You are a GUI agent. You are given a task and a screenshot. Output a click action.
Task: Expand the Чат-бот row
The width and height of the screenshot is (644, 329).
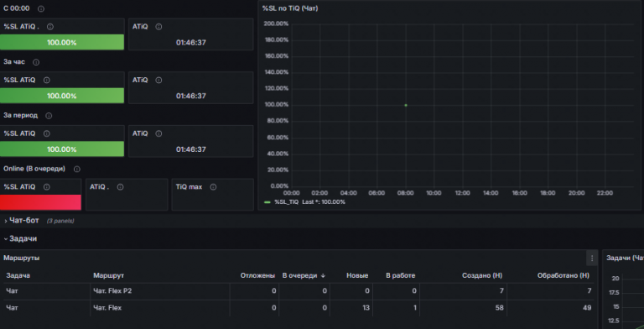(24, 221)
